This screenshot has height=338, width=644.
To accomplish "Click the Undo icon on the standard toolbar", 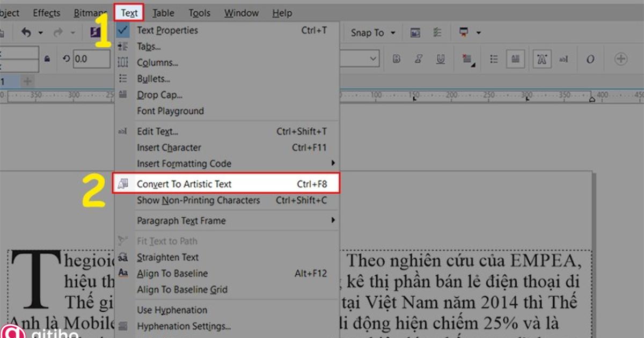I will [x=26, y=32].
